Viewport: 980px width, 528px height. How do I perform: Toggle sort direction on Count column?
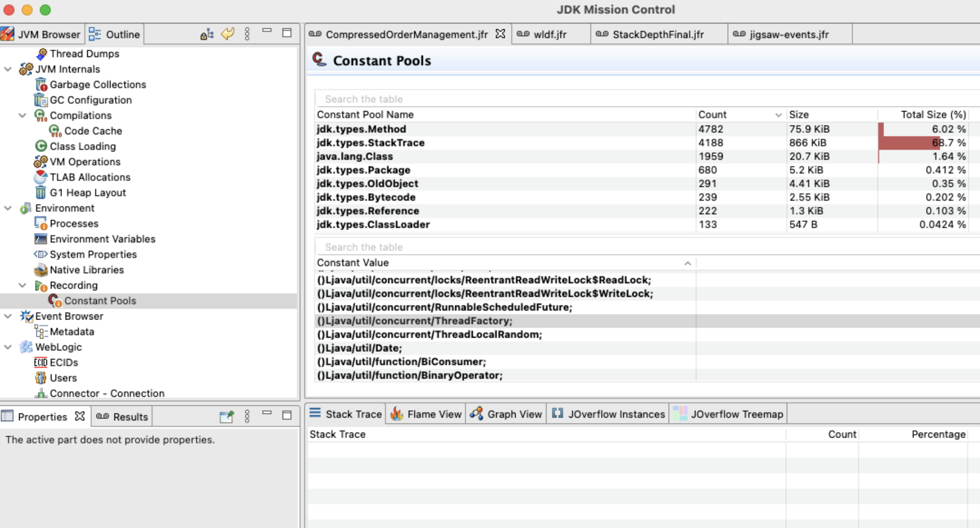(778, 115)
